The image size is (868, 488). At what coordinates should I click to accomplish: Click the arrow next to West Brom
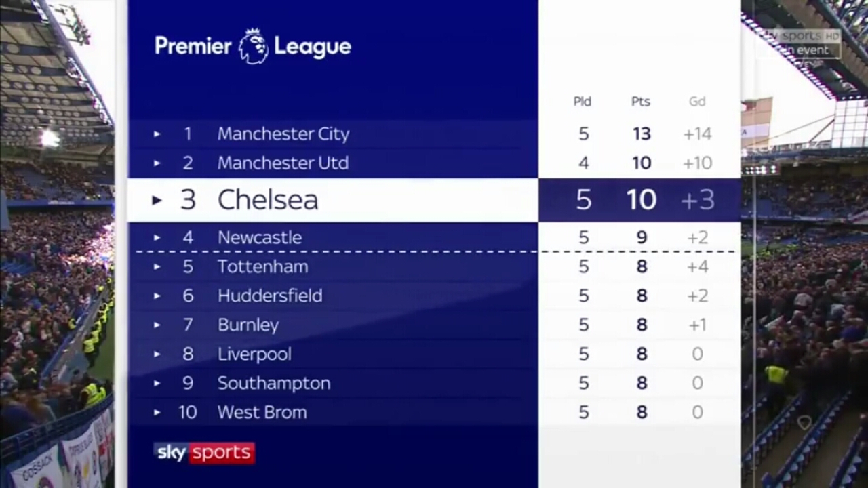point(157,413)
